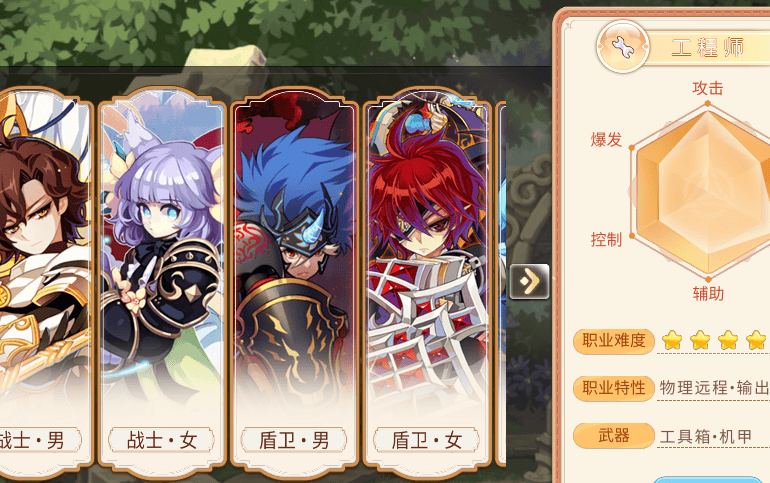Click the 工程师 class title banner
The width and height of the screenshot is (770, 483).
(x=708, y=48)
